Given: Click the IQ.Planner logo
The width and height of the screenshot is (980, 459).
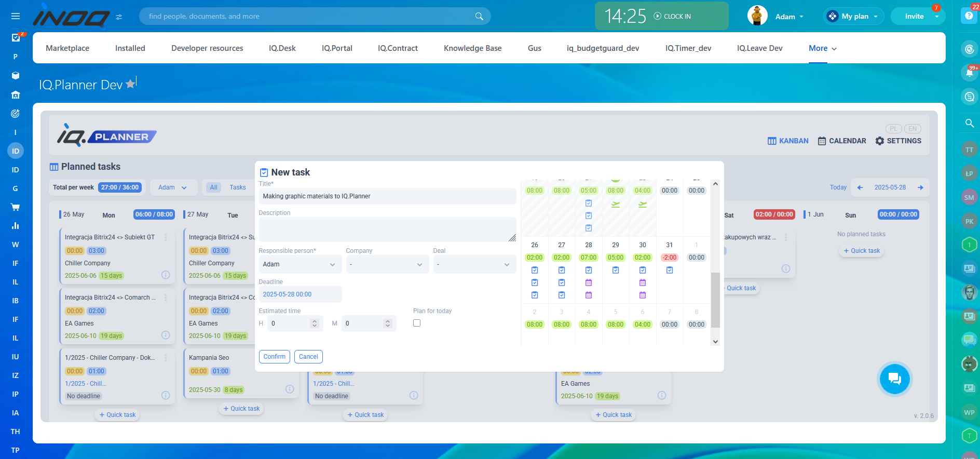Looking at the screenshot, I should coord(107,136).
